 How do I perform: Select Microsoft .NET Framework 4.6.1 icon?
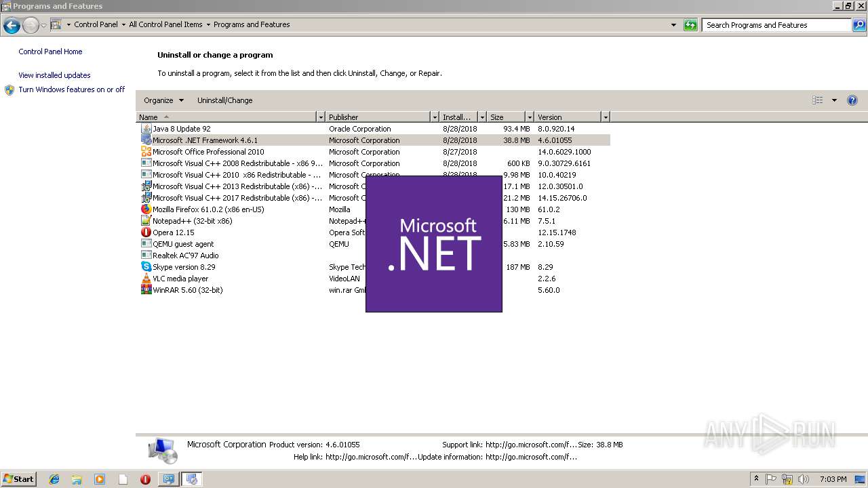pos(146,140)
